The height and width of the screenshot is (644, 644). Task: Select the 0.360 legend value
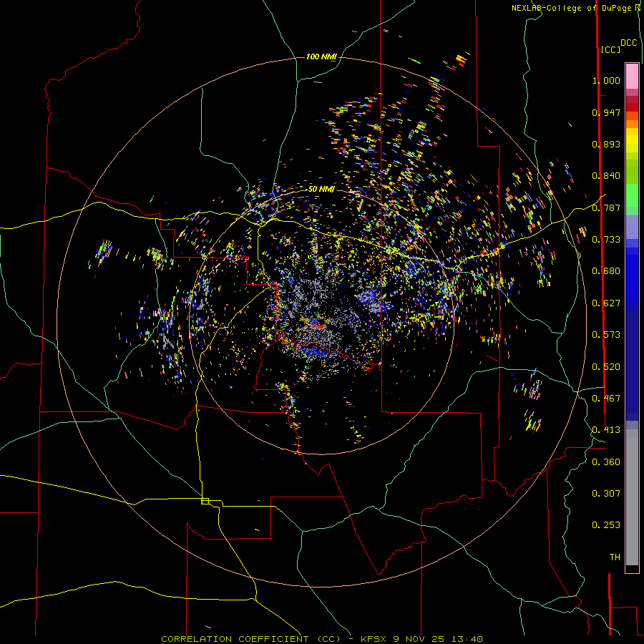[606, 462]
